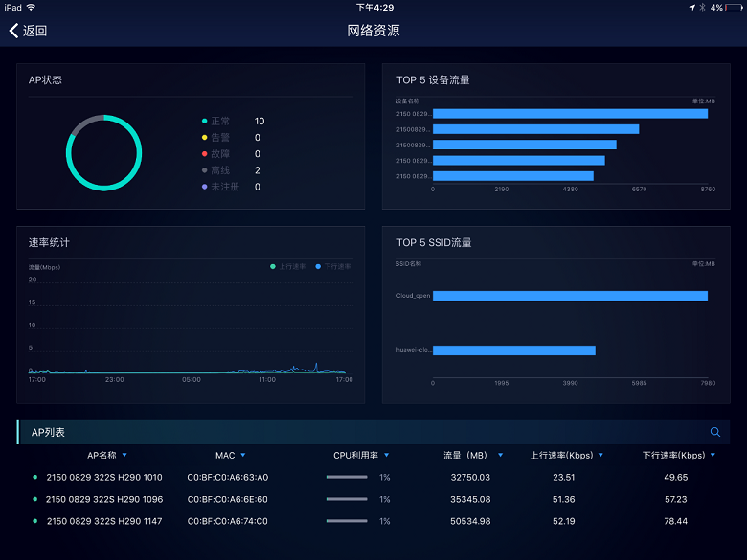Viewport: 747px width, 560px height.
Task: Sort by CPU利用率 column arrow
Action: pyautogui.click(x=386, y=456)
